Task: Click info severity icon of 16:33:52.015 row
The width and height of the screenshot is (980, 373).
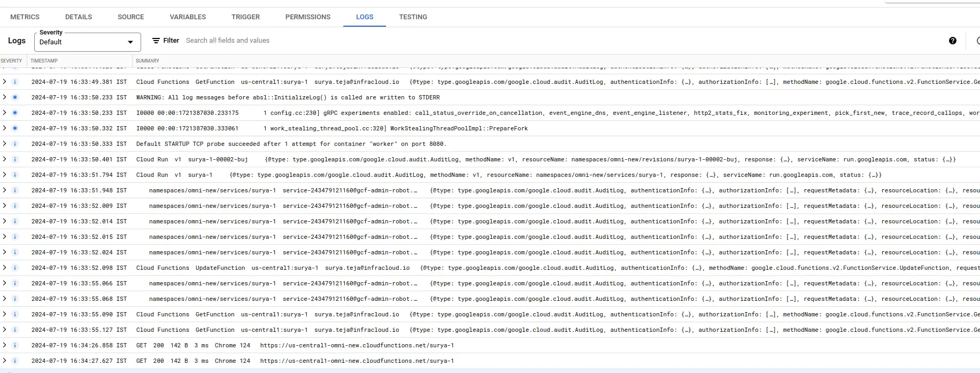Action: (15, 237)
